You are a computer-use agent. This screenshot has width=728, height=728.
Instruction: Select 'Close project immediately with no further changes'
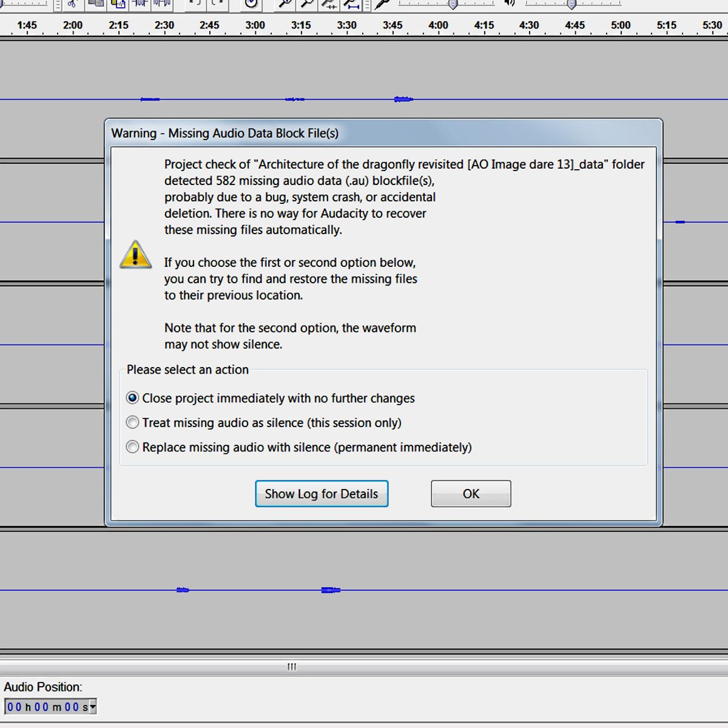tap(270, 398)
